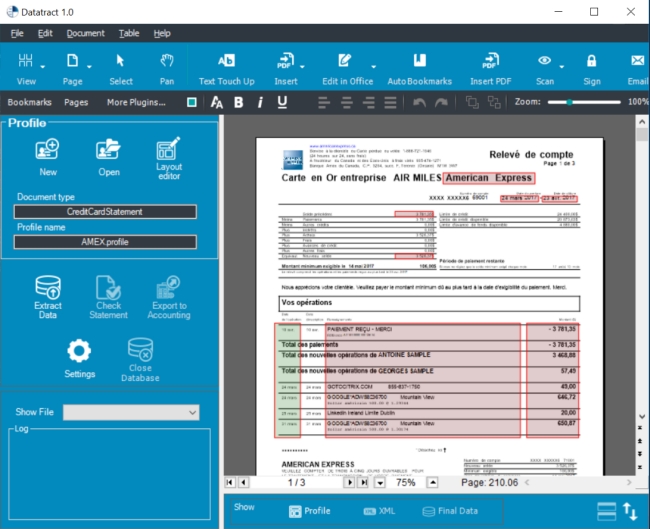Open the Document menu
Viewport: 650px width, 529px height.
point(85,33)
